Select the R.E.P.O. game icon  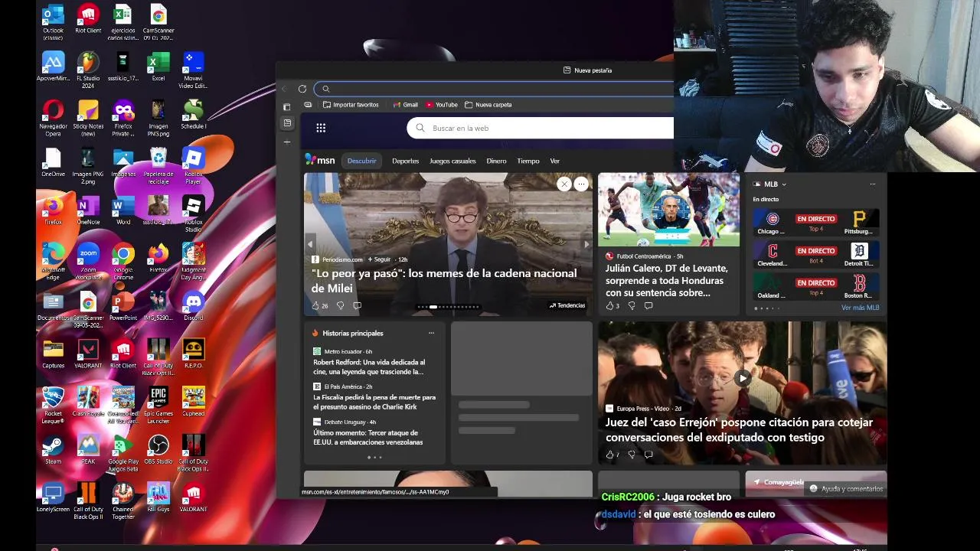pos(193,354)
